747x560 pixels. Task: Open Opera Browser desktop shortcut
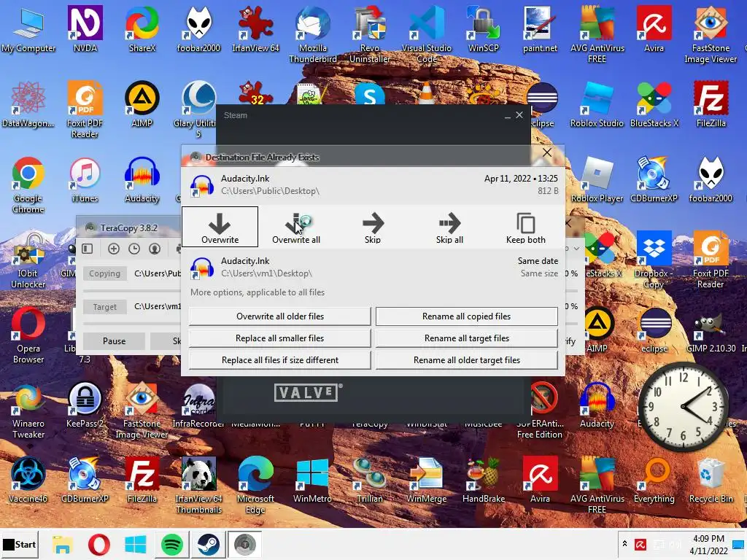pyautogui.click(x=28, y=335)
